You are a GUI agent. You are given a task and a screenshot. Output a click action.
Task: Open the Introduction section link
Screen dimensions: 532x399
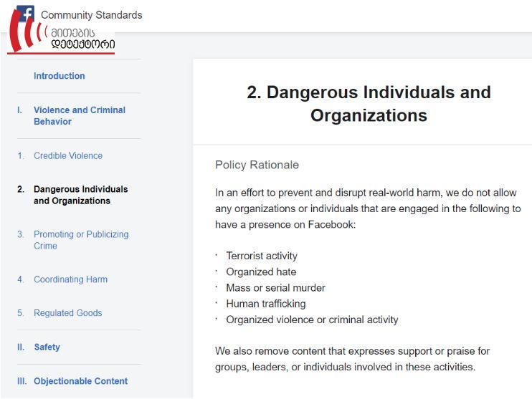pyautogui.click(x=59, y=76)
